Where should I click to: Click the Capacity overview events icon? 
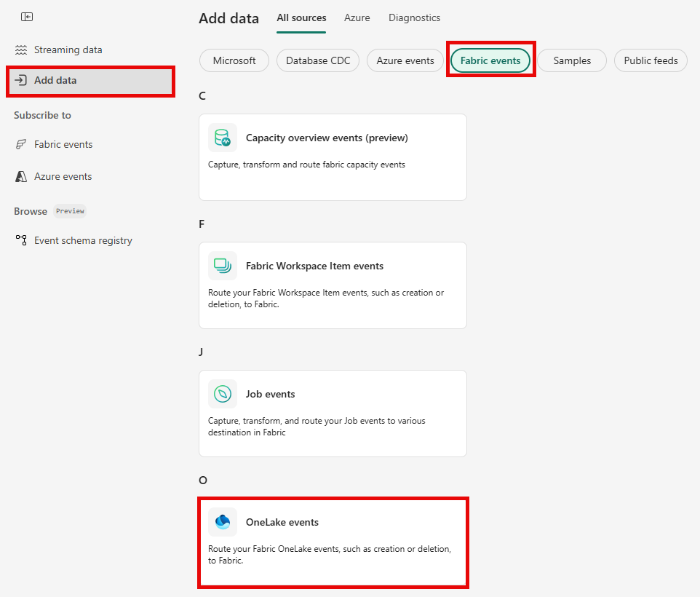coord(223,138)
